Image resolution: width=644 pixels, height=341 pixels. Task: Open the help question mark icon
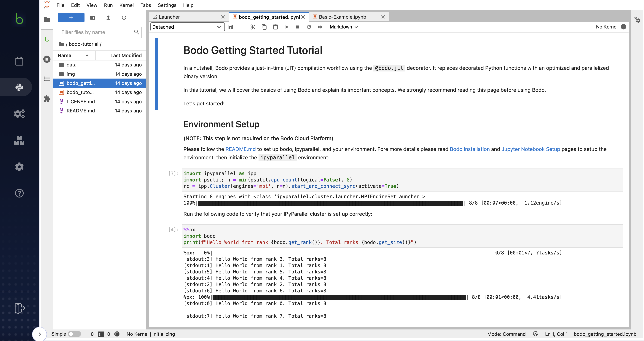(19, 193)
